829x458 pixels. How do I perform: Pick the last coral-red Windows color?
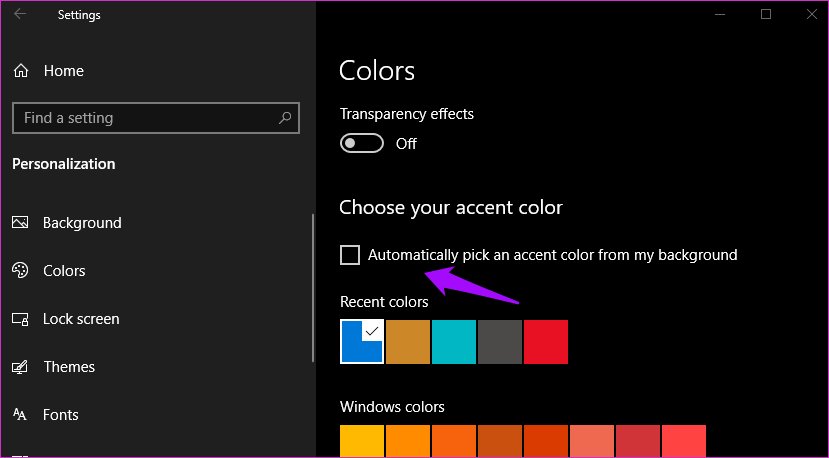point(684,441)
